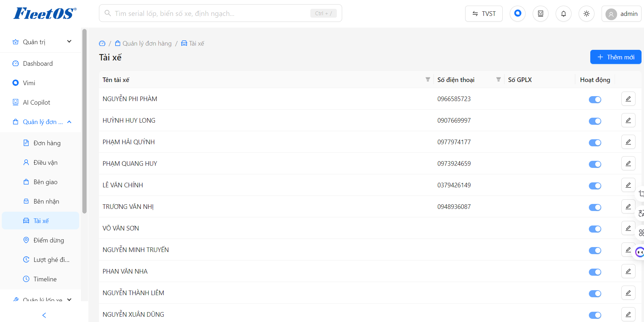Screen dimensions: 644x322
Task: Click the sidebar vertical scrollbar
Action: tap(84, 121)
